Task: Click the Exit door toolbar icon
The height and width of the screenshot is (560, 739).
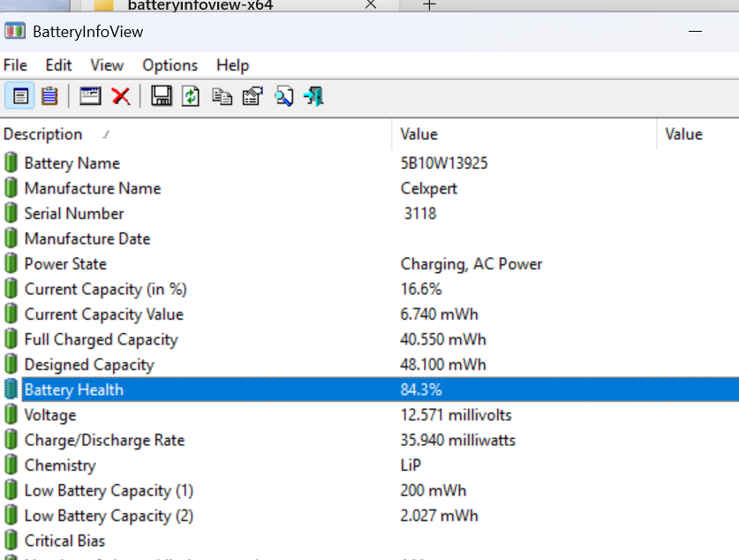Action: click(x=314, y=96)
